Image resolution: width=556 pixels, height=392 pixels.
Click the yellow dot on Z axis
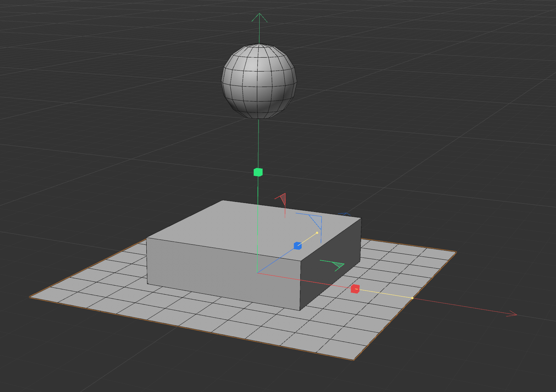[x=317, y=233]
